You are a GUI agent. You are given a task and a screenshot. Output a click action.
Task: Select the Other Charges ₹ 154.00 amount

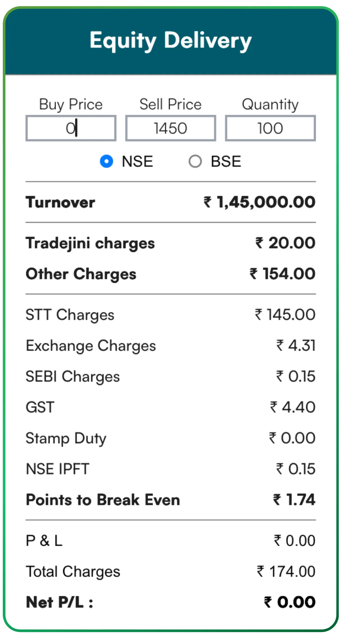pyautogui.click(x=282, y=274)
